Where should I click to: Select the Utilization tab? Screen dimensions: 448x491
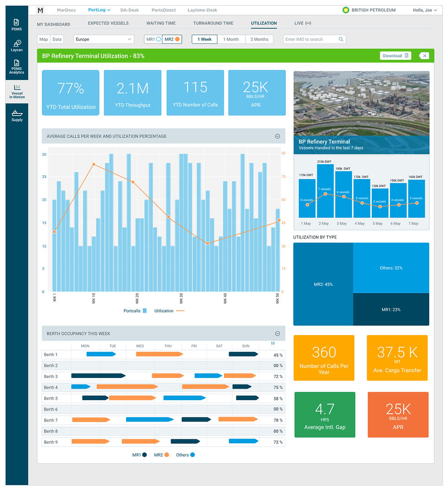[264, 23]
